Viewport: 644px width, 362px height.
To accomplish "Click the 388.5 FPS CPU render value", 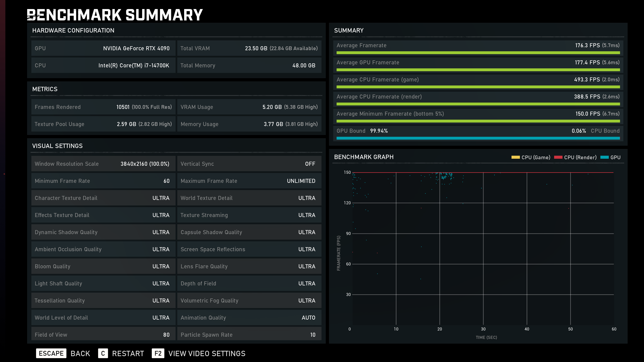I will pos(587,96).
